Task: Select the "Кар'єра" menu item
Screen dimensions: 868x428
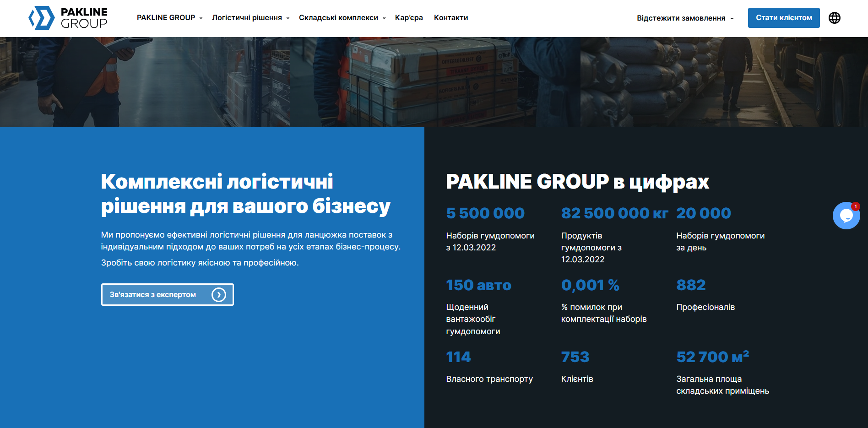Action: [x=409, y=17]
